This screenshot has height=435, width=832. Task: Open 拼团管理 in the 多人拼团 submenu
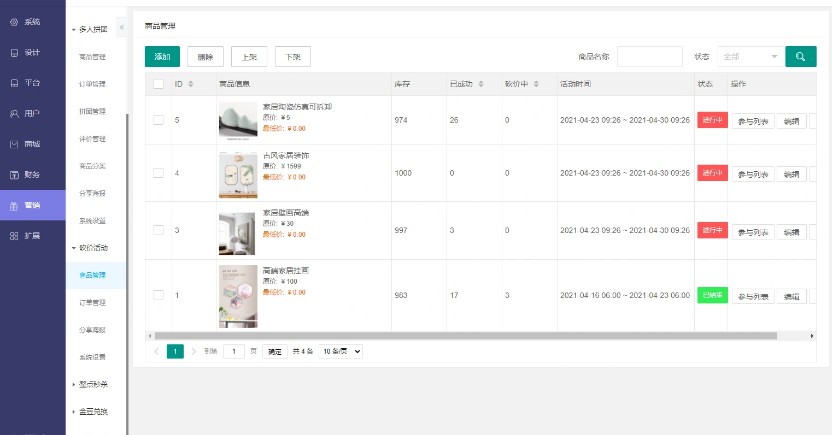[93, 111]
